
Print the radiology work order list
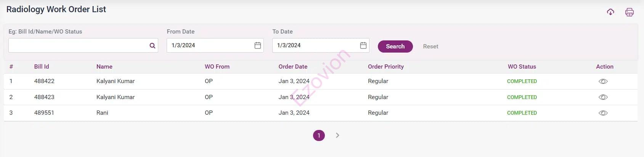629,12
